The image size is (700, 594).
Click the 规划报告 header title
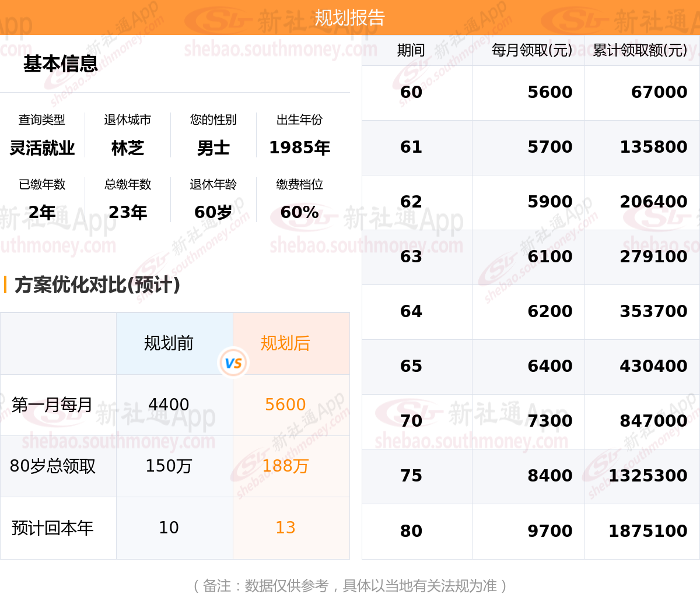coord(350,17)
